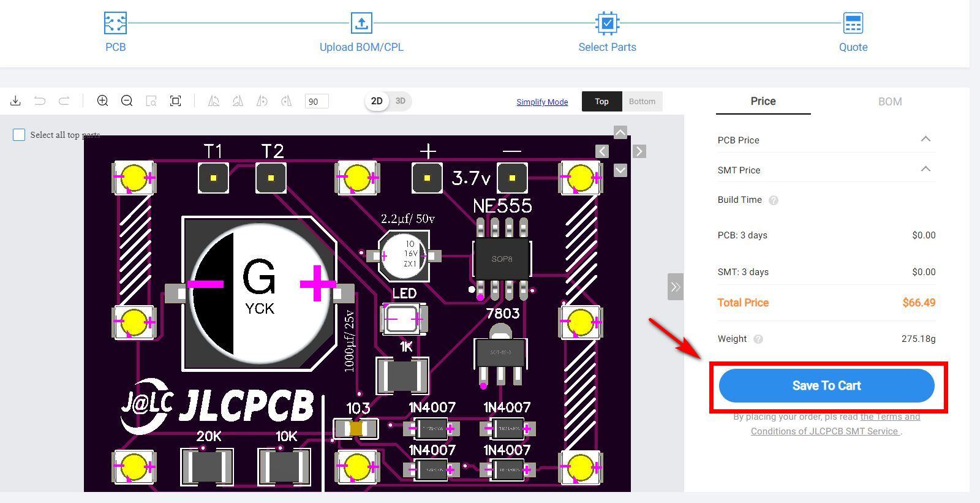Select the NE555 SOP8 chip on board
980x503 pixels.
pos(502,259)
